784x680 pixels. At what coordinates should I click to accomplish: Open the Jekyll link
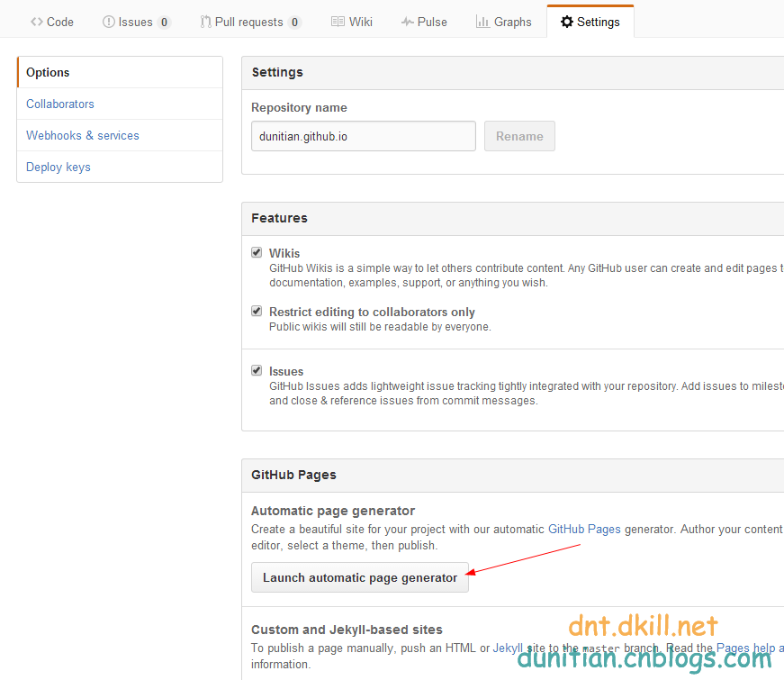(508, 648)
